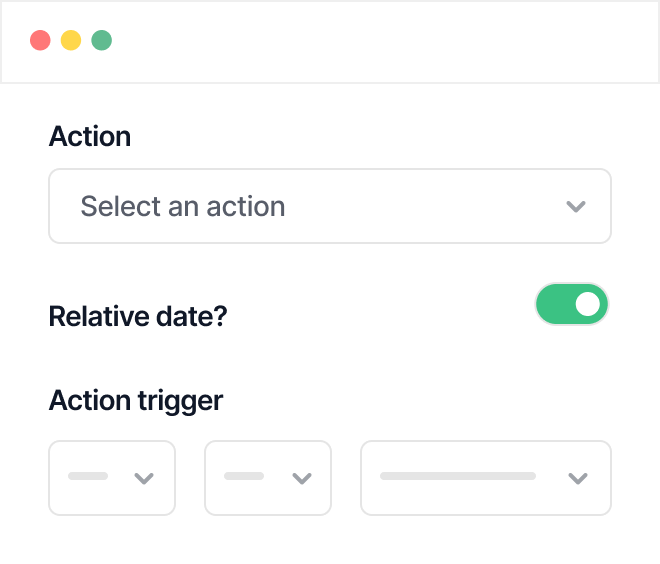
Task: Open the wide third Action trigger dropdown
Action: point(485,478)
